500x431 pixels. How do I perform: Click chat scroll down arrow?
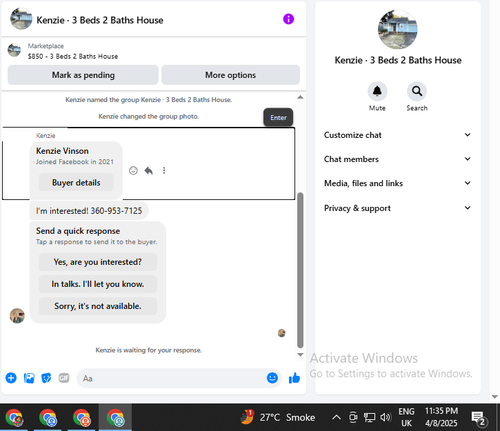300,355
